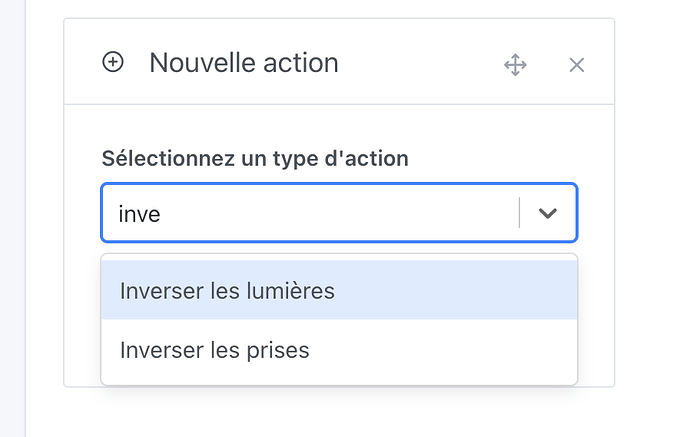Click blank space below the action card

click(x=339, y=412)
